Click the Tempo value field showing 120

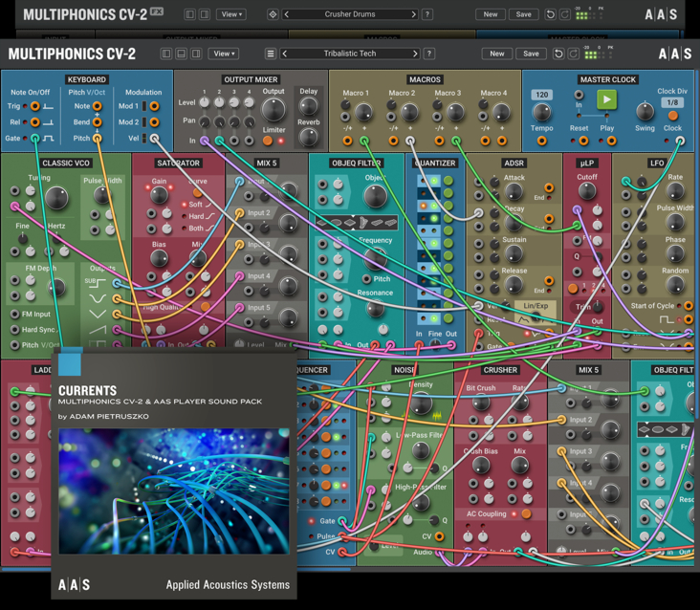[x=542, y=95]
